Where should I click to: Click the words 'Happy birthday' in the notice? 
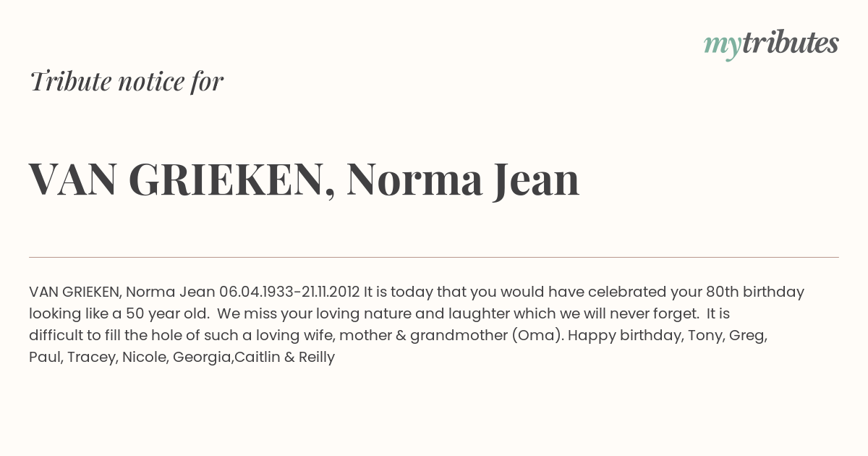point(618,335)
